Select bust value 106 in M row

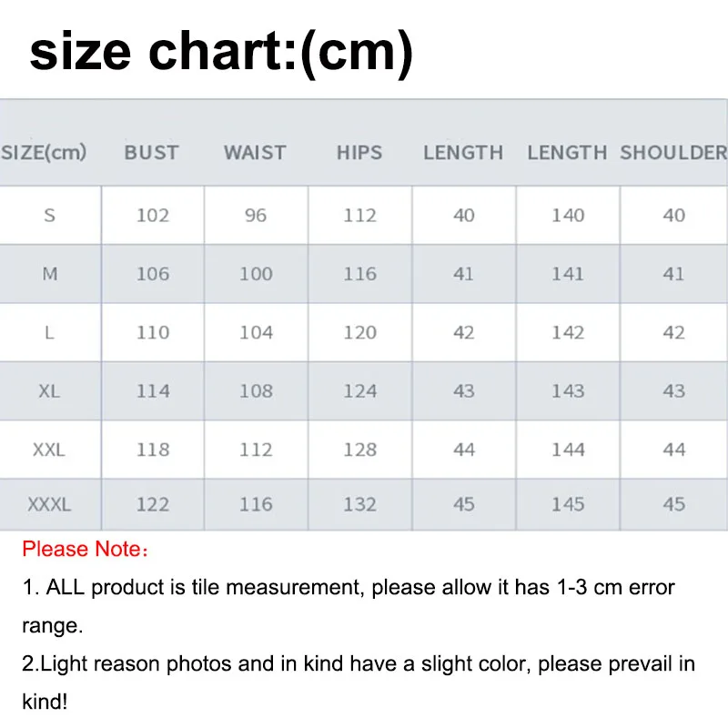click(x=152, y=274)
